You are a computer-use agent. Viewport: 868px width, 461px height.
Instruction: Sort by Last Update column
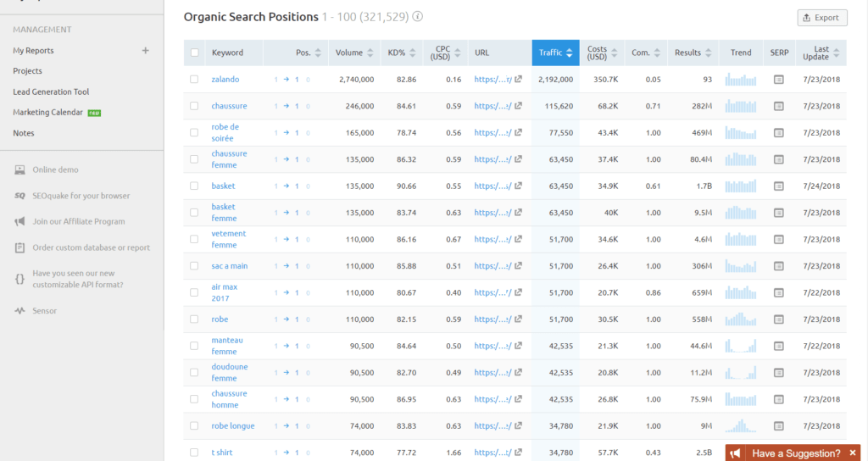(x=824, y=53)
